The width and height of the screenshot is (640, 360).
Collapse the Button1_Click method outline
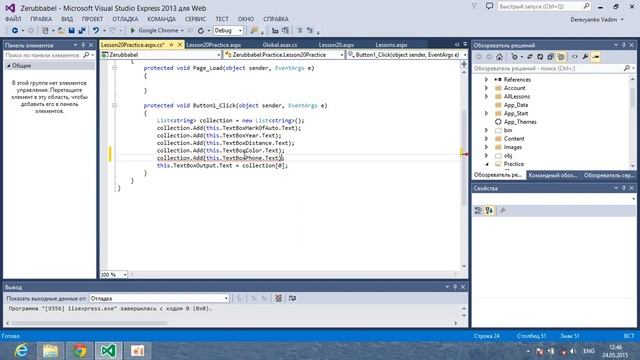coord(115,105)
